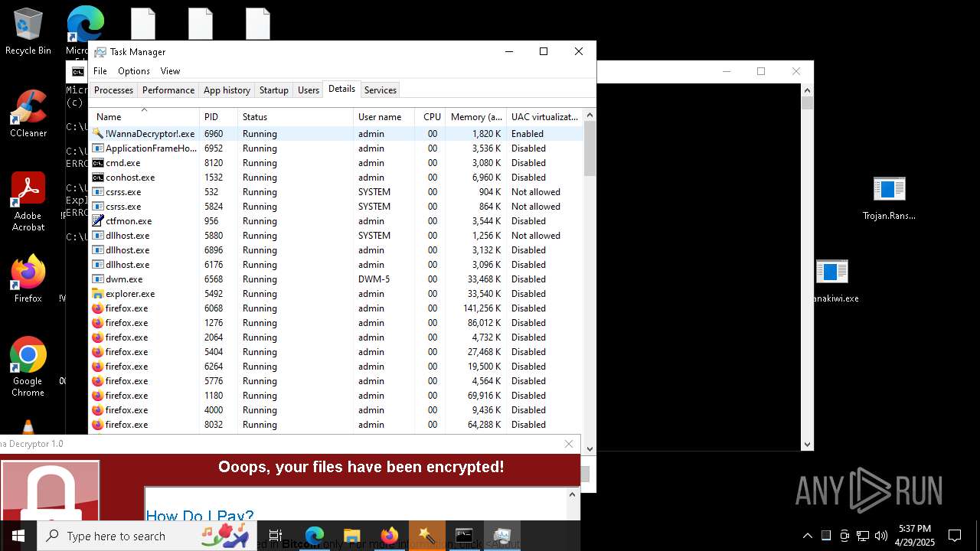Image resolution: width=980 pixels, height=551 pixels.
Task: Switch to Firefox on the taskbar
Action: coord(389,536)
